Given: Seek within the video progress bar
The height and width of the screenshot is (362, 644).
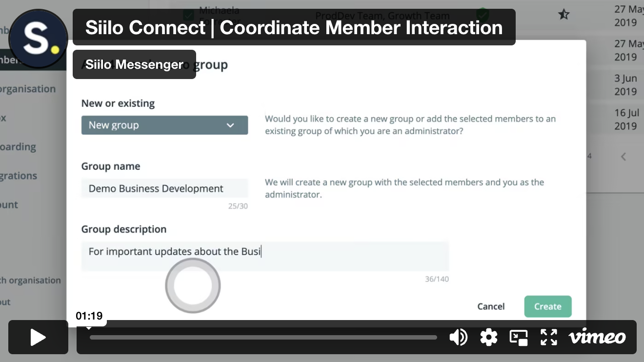Looking at the screenshot, I should point(263,337).
